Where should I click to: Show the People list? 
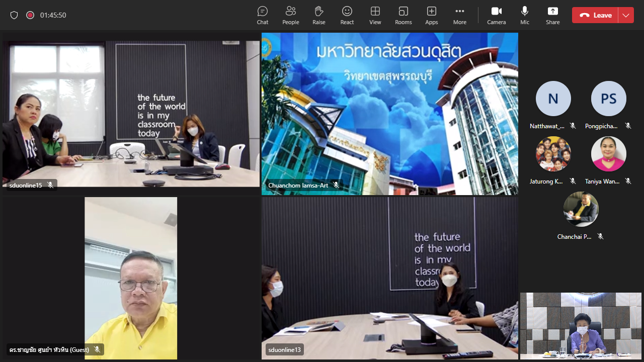(x=291, y=15)
